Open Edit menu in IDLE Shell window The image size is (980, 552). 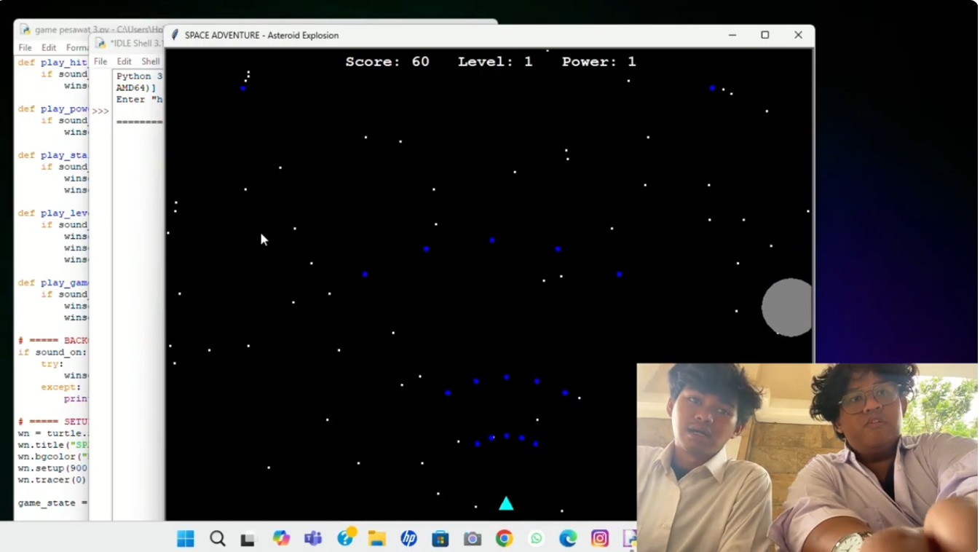pyautogui.click(x=125, y=61)
